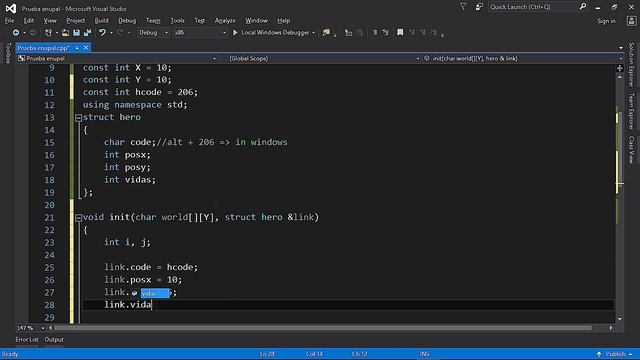Image resolution: width=640 pixels, height=360 pixels.
Task: Click the Quick Launch search magnifier icon
Action: 583,7
